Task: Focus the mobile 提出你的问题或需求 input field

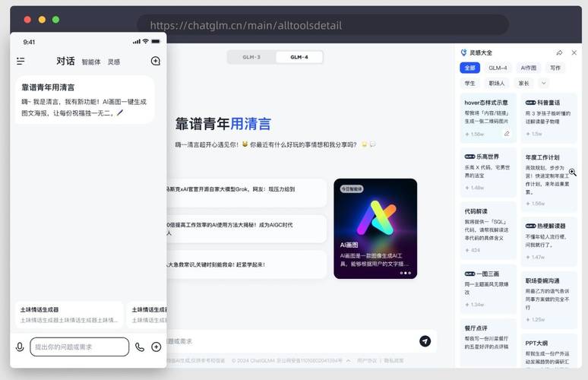Action: (x=80, y=347)
